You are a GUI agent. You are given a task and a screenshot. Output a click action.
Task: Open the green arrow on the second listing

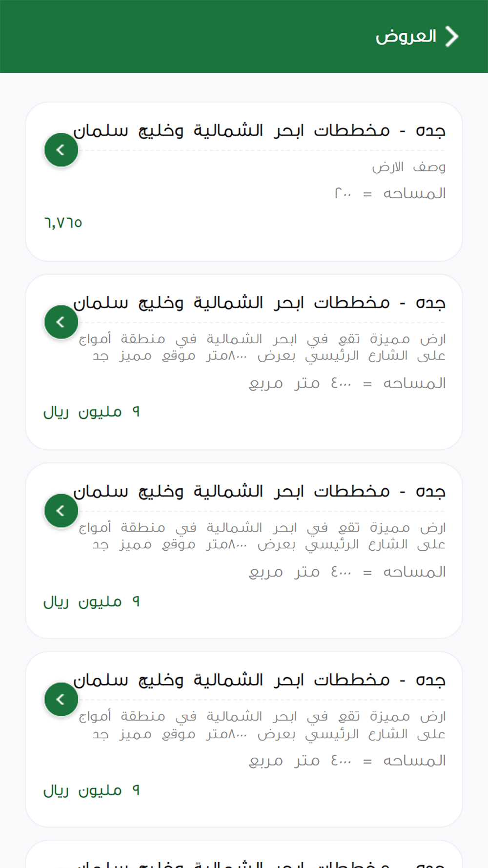pos(61,322)
